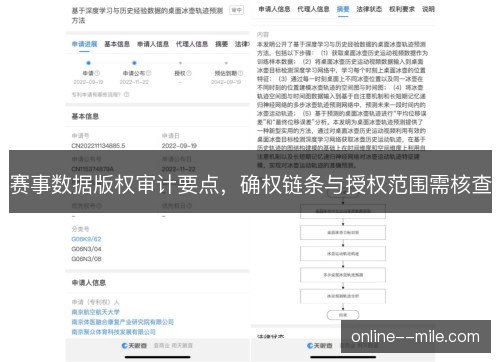Select the publication date 2022-11-22 in timeline

pyautogui.click(x=134, y=82)
